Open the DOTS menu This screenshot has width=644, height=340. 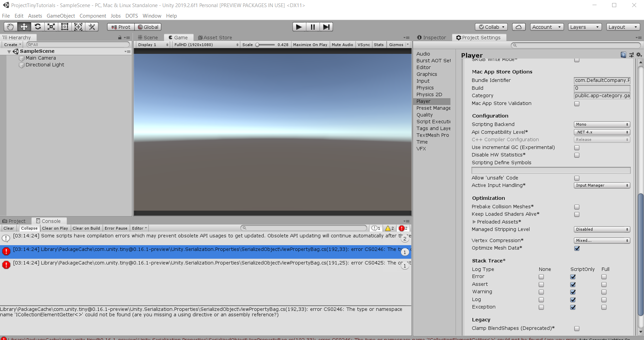click(x=132, y=16)
